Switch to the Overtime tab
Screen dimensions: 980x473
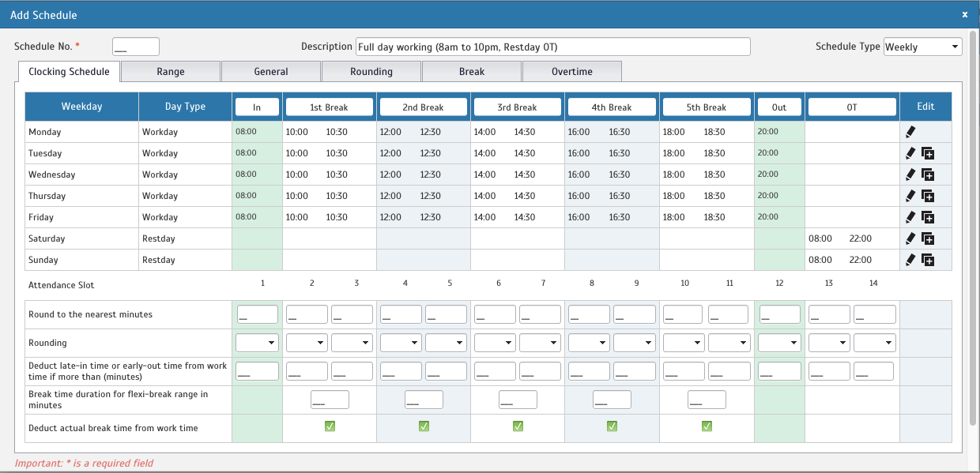(x=571, y=72)
